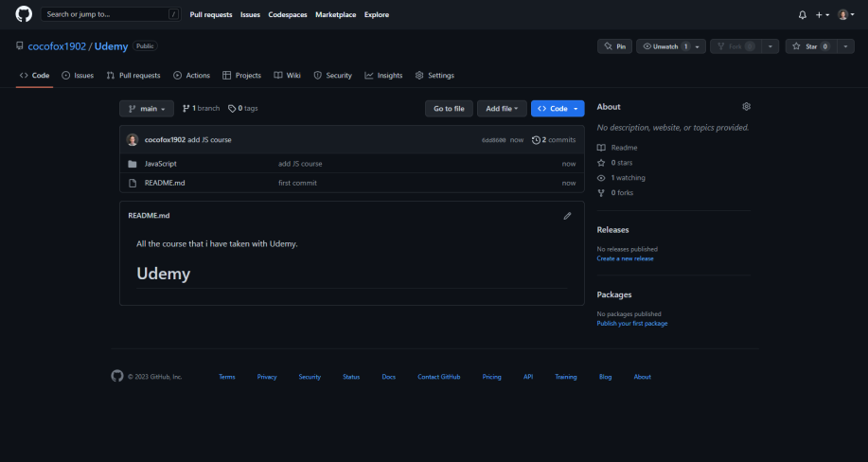The height and width of the screenshot is (462, 868).
Task: Click Create a new release
Action: click(x=625, y=258)
